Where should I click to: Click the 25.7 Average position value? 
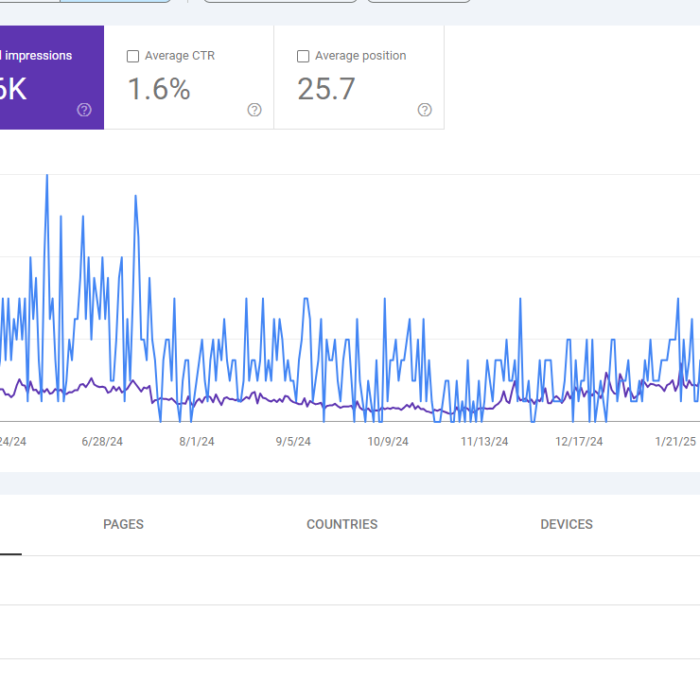coord(326,89)
